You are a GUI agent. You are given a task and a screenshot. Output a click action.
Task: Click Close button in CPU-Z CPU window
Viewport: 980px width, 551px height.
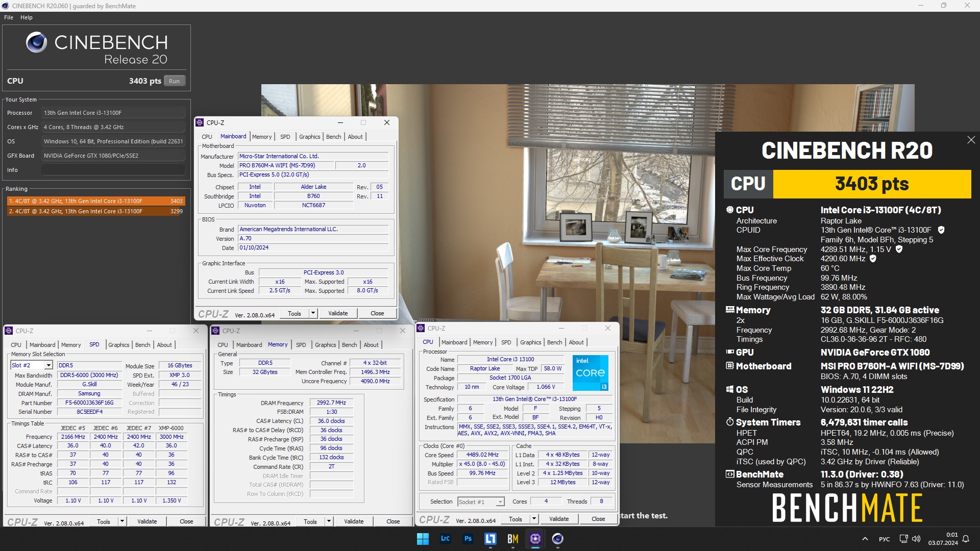[598, 519]
